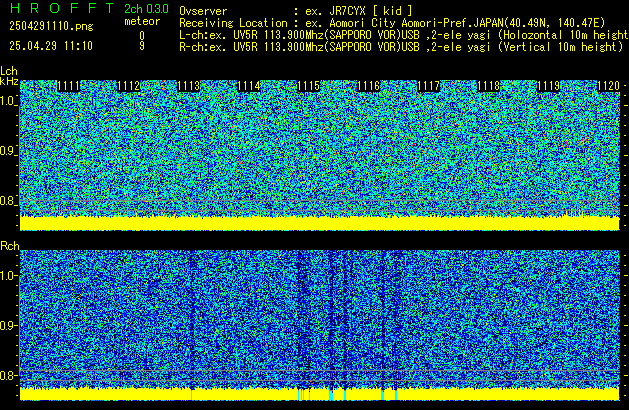This screenshot has height=410, width=629.
Task: Click the Rch yellow signal level bar
Action: click(x=320, y=394)
